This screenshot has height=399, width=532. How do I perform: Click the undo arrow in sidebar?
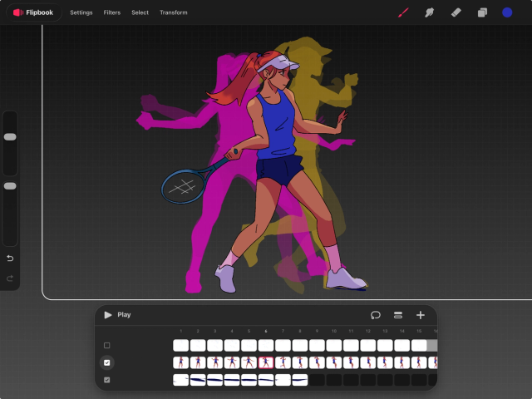[x=10, y=259]
